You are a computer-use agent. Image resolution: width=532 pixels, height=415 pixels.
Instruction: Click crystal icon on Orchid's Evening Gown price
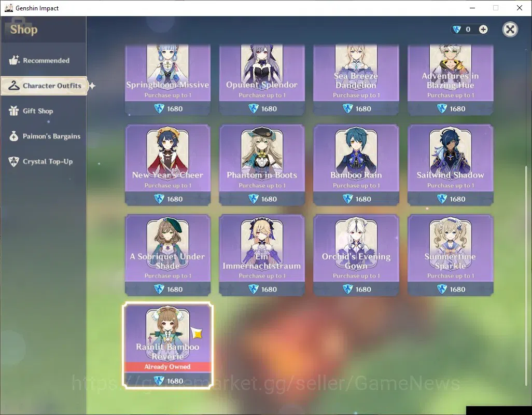[x=347, y=289]
